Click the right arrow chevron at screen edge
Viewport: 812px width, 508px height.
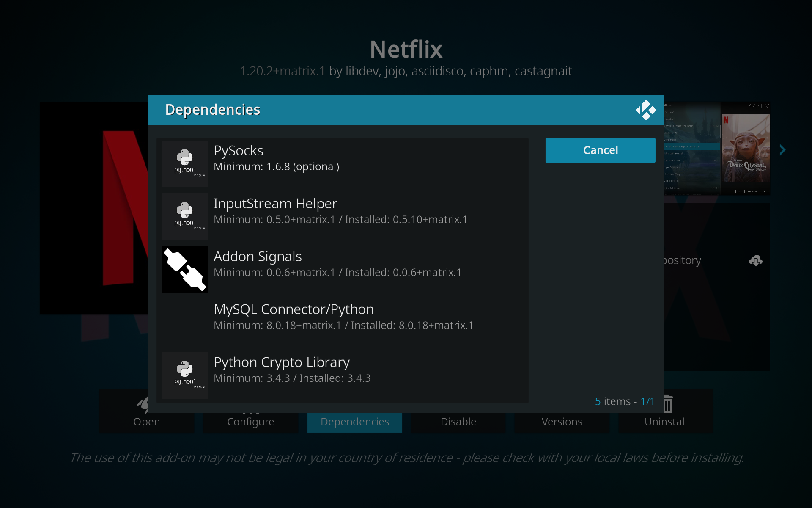tap(782, 150)
